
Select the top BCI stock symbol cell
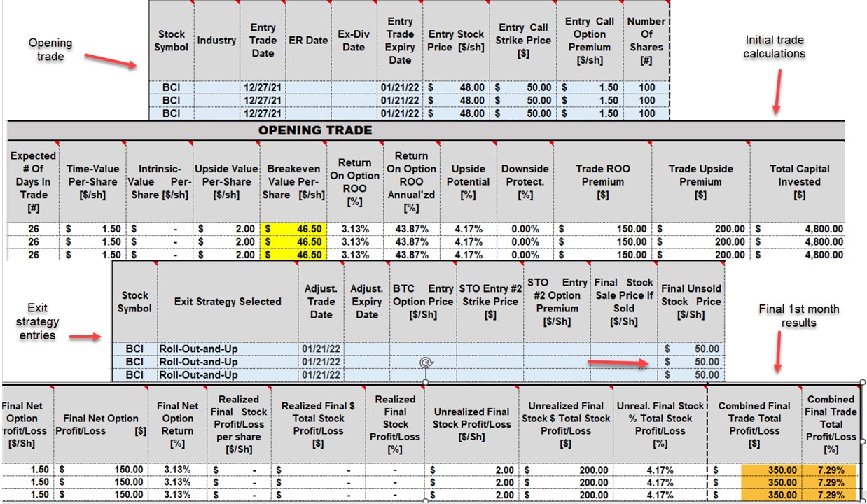(x=169, y=87)
